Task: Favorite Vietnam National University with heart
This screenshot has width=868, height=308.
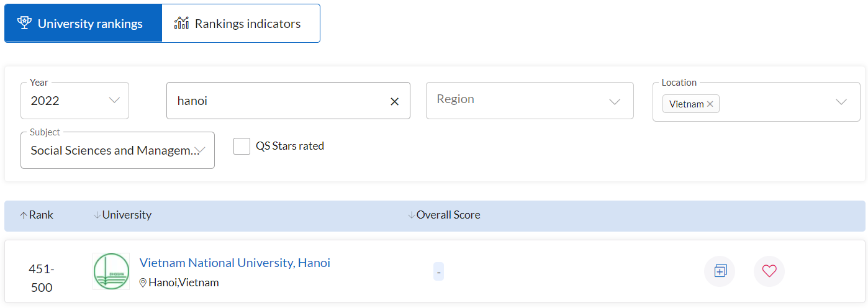Action: pyautogui.click(x=769, y=271)
